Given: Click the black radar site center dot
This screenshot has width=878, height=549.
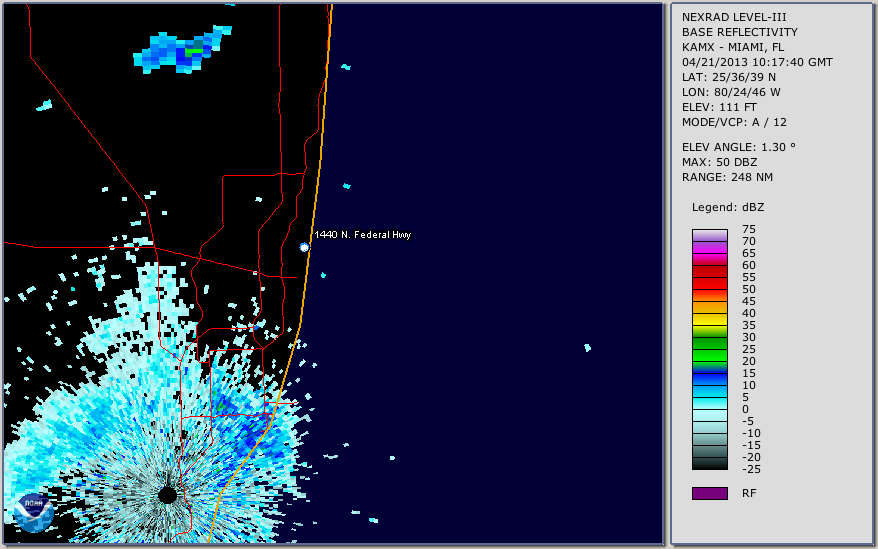Looking at the screenshot, I should 167,495.
